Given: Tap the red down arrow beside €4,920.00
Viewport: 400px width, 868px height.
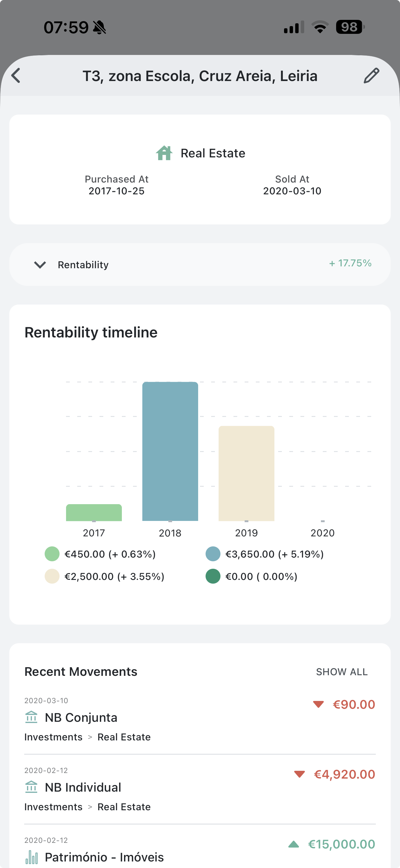Looking at the screenshot, I should pyautogui.click(x=299, y=774).
